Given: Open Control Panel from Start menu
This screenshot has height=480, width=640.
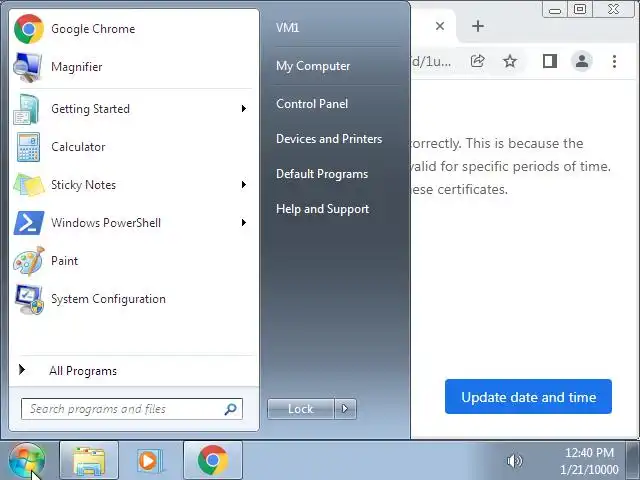Looking at the screenshot, I should pyautogui.click(x=312, y=104).
